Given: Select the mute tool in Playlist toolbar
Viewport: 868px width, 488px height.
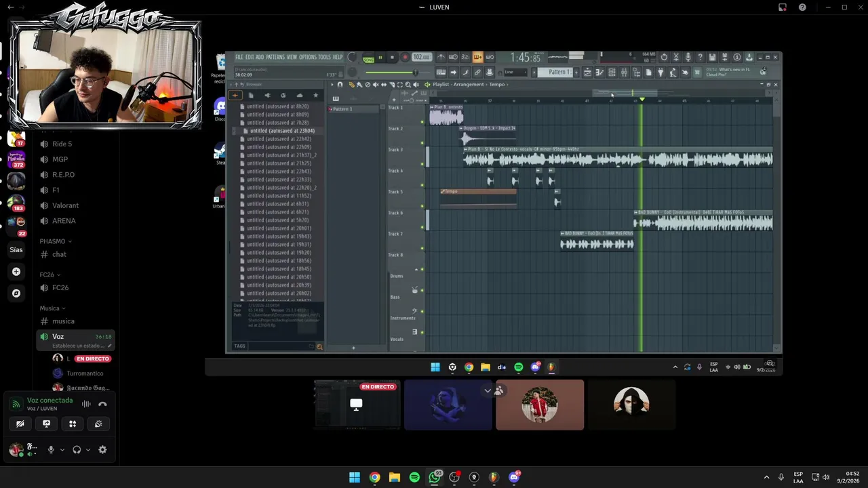Looking at the screenshot, I should click(376, 85).
